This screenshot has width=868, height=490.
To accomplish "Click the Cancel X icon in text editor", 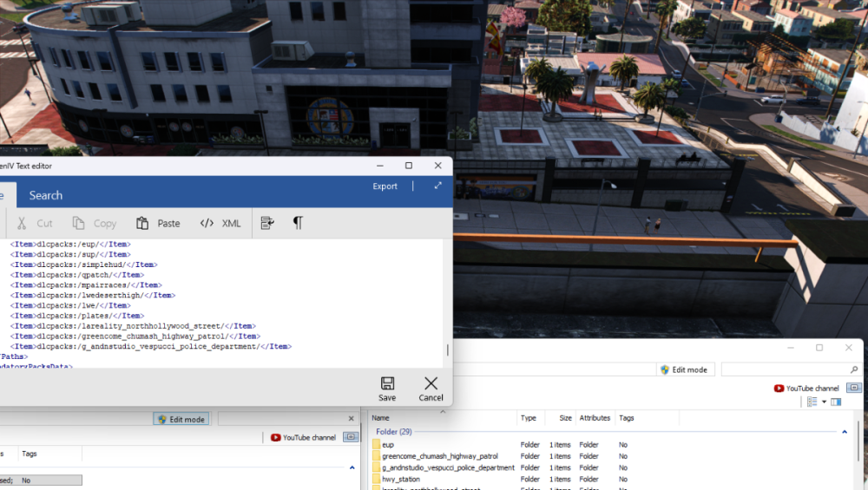I will (431, 382).
